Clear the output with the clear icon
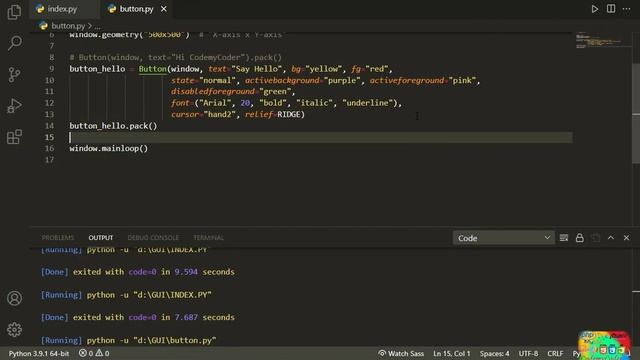Screen dimensions: 640x360 564,238
